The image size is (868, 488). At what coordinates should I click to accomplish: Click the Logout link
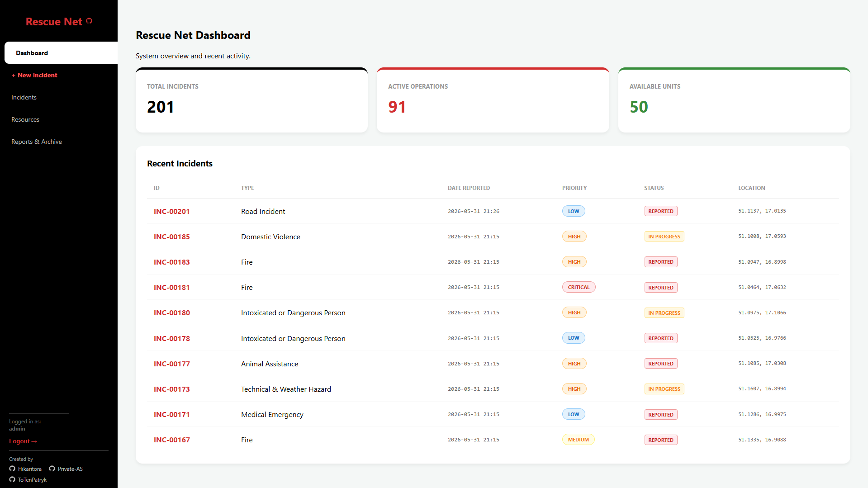(23, 441)
